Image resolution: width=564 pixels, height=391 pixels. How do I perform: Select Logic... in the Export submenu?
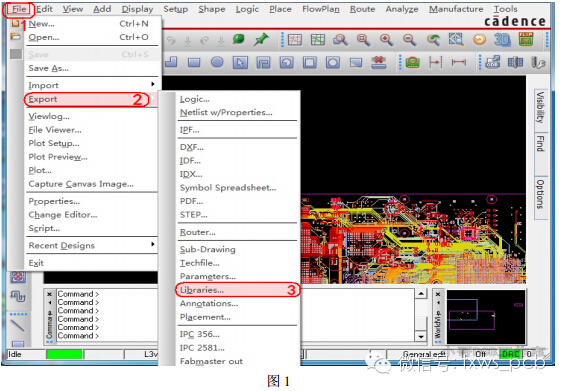[x=237, y=99]
